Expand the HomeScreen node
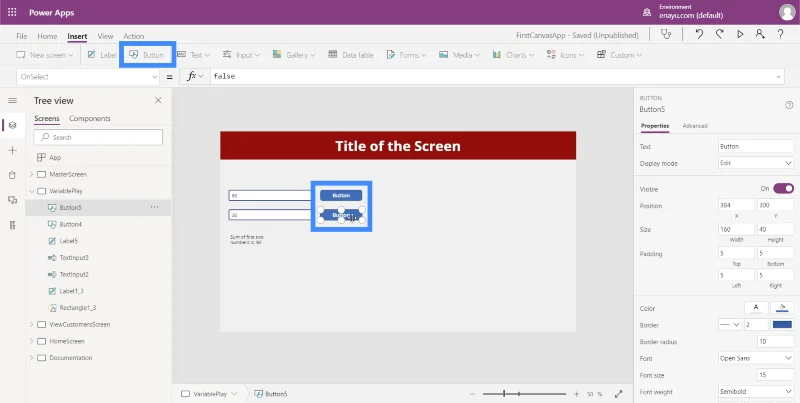Viewport: 800px width, 403px height. [x=31, y=341]
